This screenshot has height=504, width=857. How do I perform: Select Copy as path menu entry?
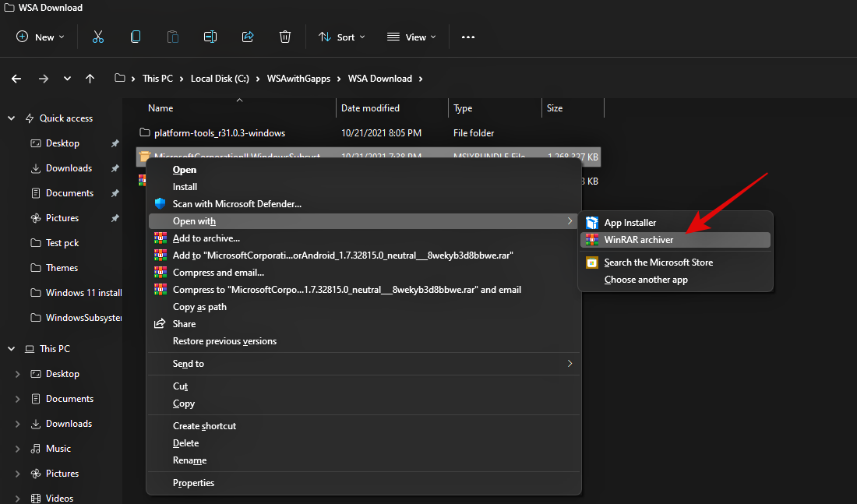(199, 307)
